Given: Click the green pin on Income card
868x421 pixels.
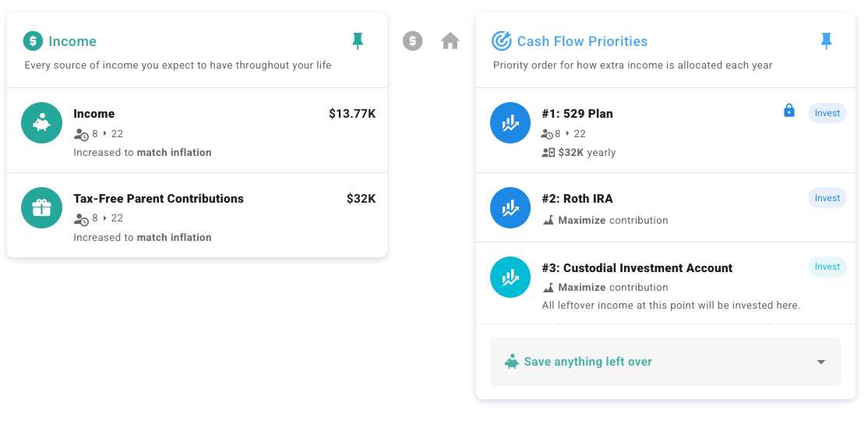Looking at the screenshot, I should tap(358, 41).
